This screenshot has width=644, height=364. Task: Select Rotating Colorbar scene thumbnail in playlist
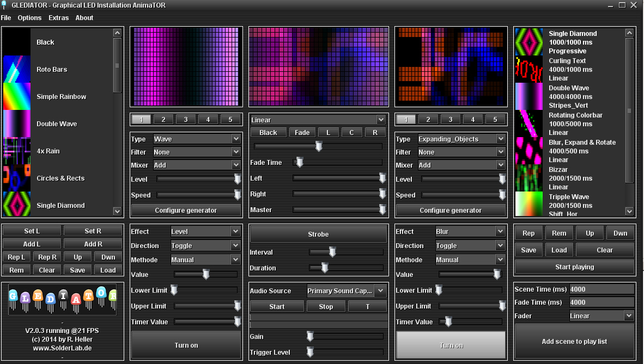point(529,124)
